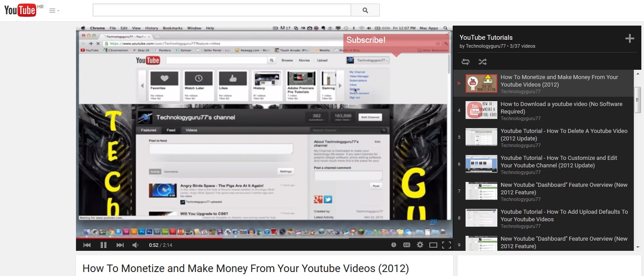This screenshot has width=644, height=276.
Task: Enter fullscreen mode in the player
Action: [x=447, y=245]
